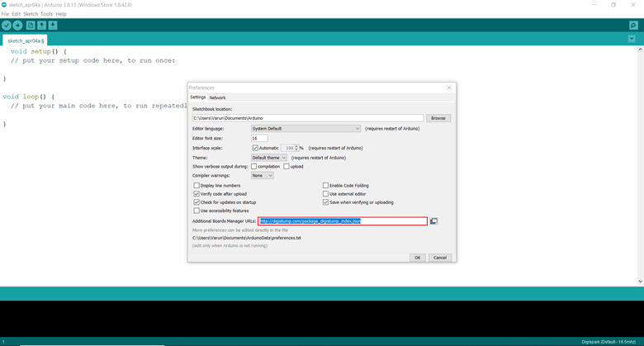
Task: Confirm preferences with the OK button
Action: tap(417, 258)
